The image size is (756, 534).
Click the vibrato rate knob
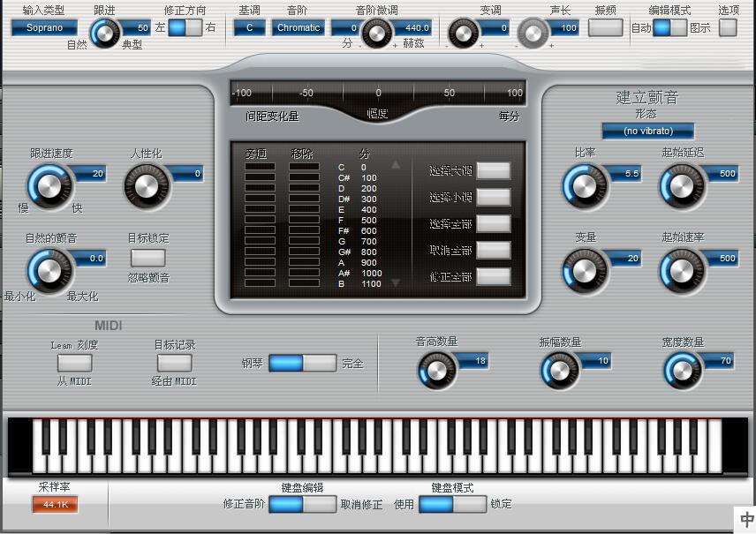pyautogui.click(x=585, y=186)
